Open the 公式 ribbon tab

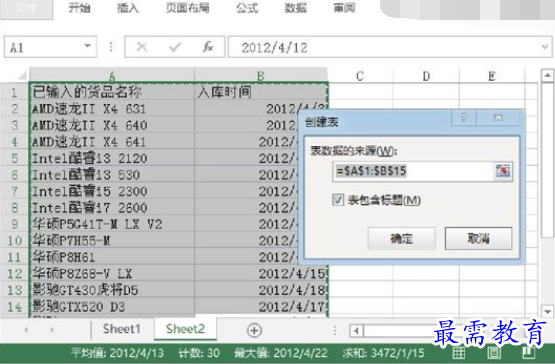coord(247,8)
